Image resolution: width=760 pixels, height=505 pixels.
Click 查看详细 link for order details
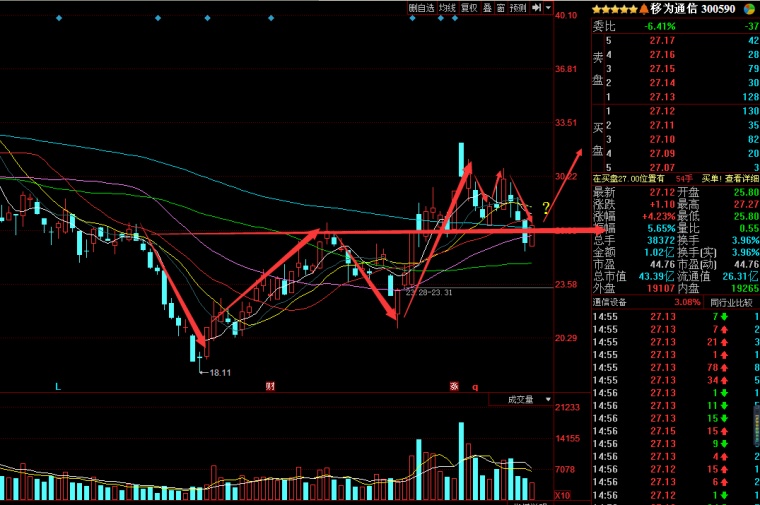point(738,178)
